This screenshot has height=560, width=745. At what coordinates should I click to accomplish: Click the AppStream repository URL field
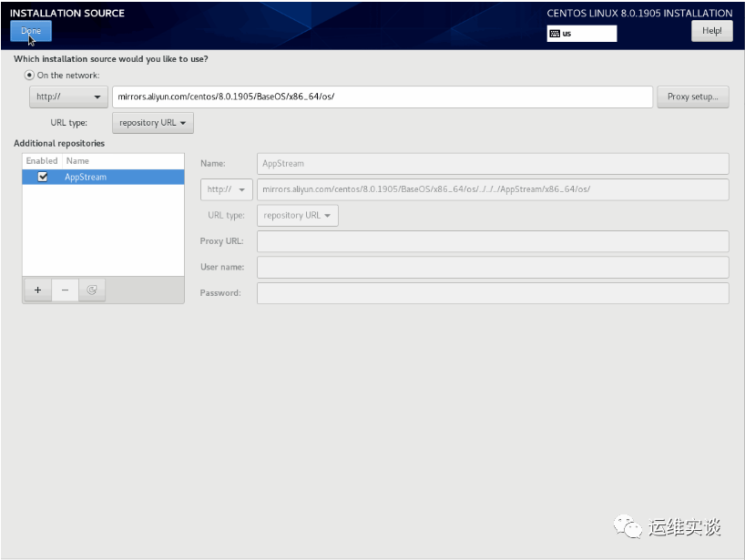(493, 189)
